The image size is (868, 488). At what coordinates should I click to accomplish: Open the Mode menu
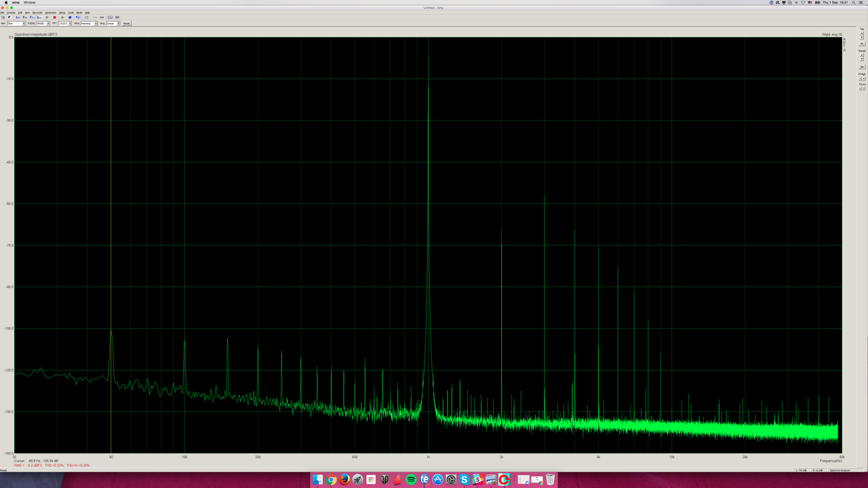(79, 13)
